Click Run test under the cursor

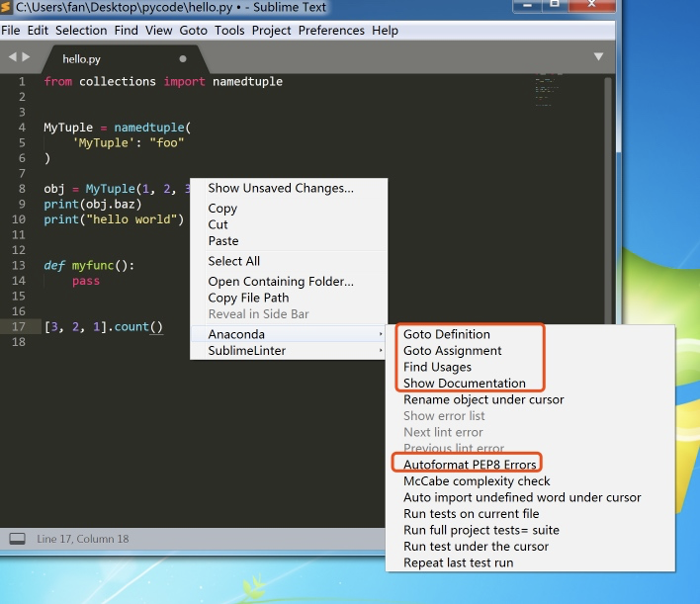[530, 547]
